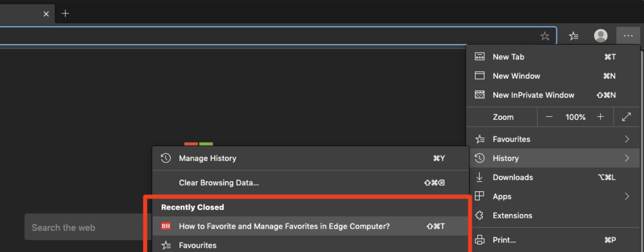Click the Print icon in the menu
The image size is (644, 252).
click(480, 240)
